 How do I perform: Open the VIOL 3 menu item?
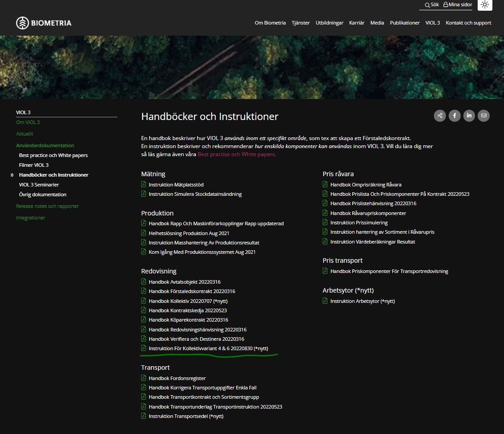pyautogui.click(x=432, y=23)
